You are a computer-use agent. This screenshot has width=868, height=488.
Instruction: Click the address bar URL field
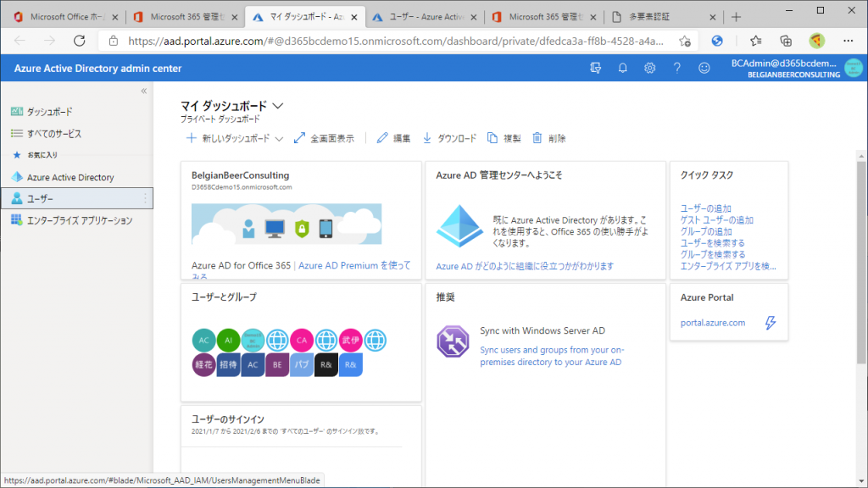tap(396, 41)
